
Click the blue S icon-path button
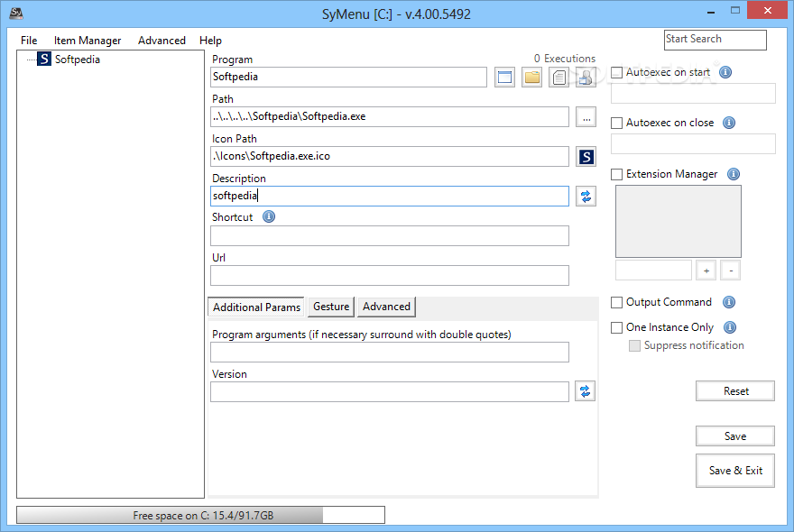click(586, 157)
